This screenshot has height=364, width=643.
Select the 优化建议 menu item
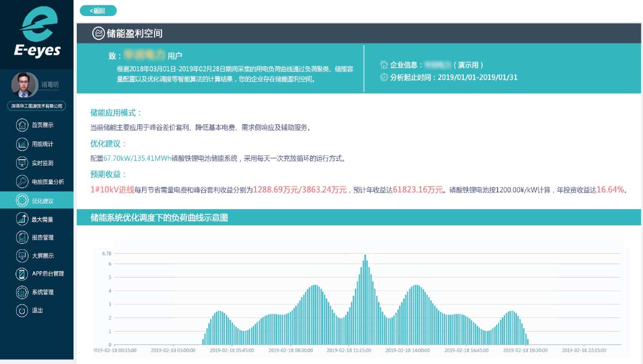tap(42, 201)
